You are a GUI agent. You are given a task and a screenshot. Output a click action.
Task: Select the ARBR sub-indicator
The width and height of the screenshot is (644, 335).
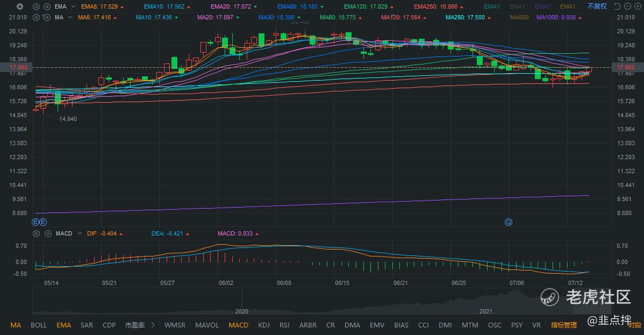pyautogui.click(x=308, y=325)
